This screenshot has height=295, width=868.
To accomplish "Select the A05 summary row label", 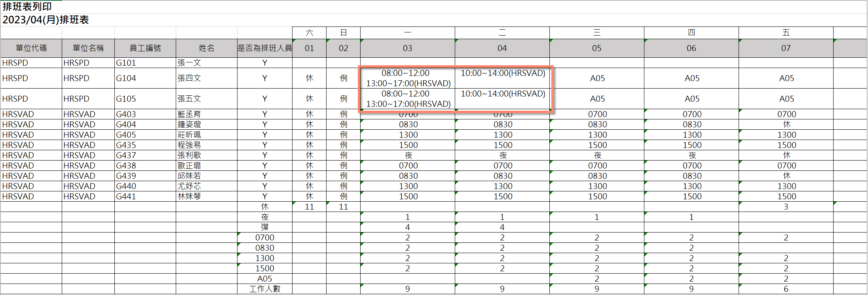I will [264, 279].
